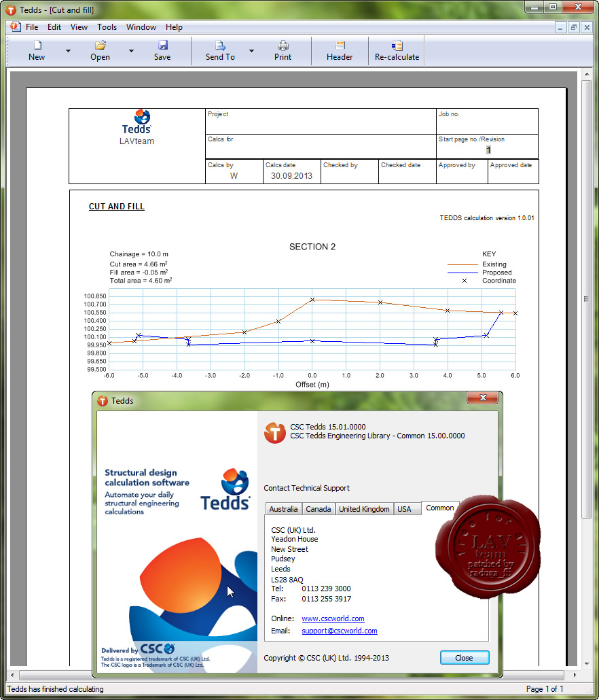Image resolution: width=599 pixels, height=700 pixels.
Task: Click the CUT AND FILL heading
Action: click(x=116, y=206)
